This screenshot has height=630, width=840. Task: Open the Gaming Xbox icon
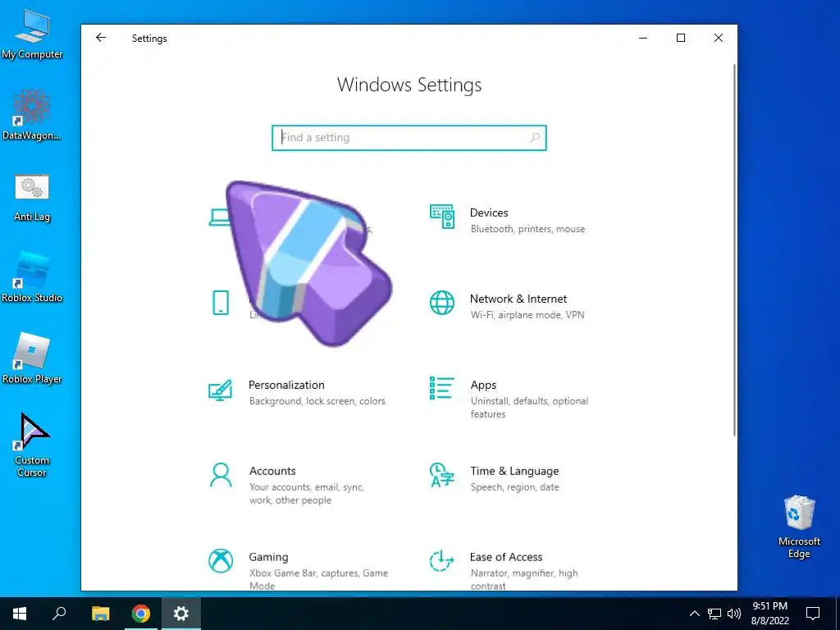[220, 561]
